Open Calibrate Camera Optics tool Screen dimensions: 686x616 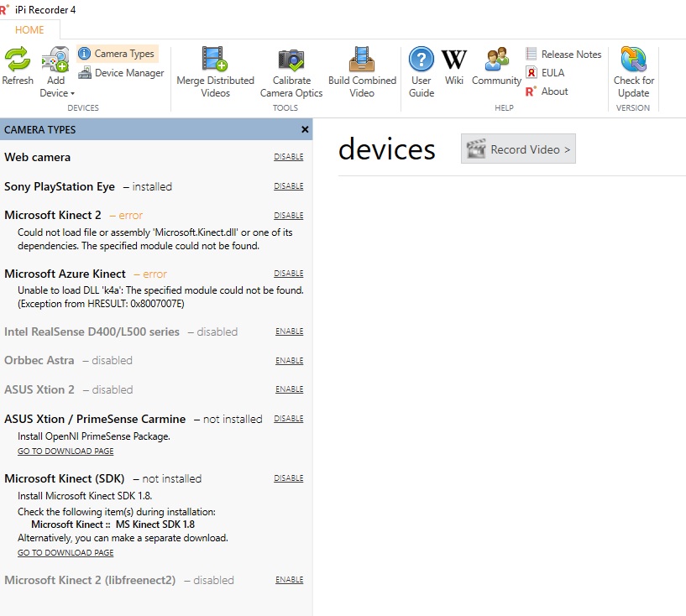point(291,72)
